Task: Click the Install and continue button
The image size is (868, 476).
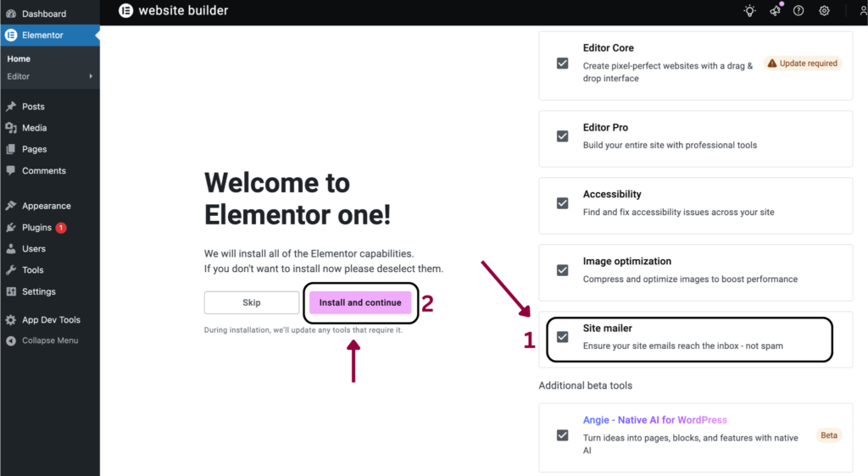Action: pos(360,302)
